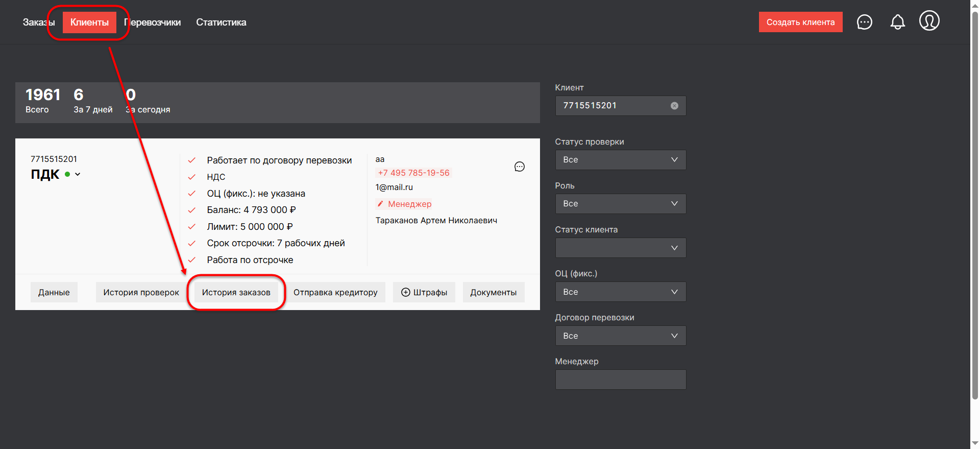Open the Статистика tab
Screen dimensions: 980x449
pyautogui.click(x=221, y=22)
